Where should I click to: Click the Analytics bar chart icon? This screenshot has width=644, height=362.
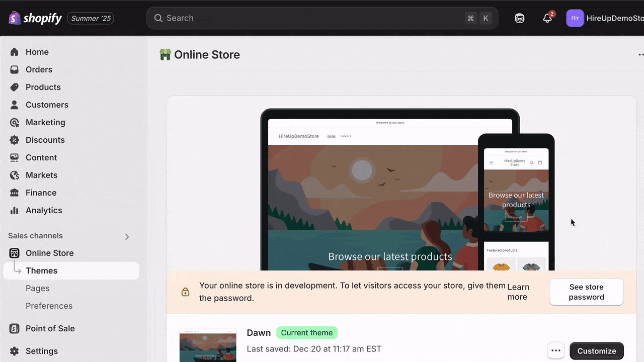pos(15,210)
